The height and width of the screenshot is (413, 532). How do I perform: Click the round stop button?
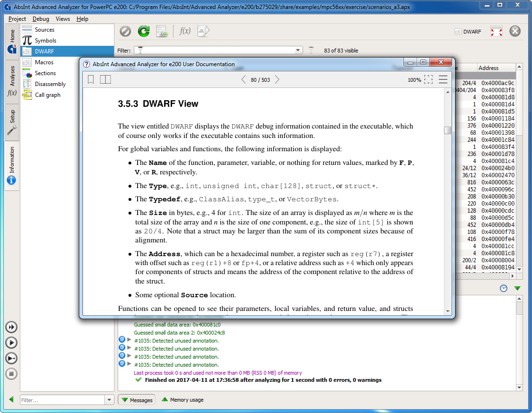pos(11,374)
